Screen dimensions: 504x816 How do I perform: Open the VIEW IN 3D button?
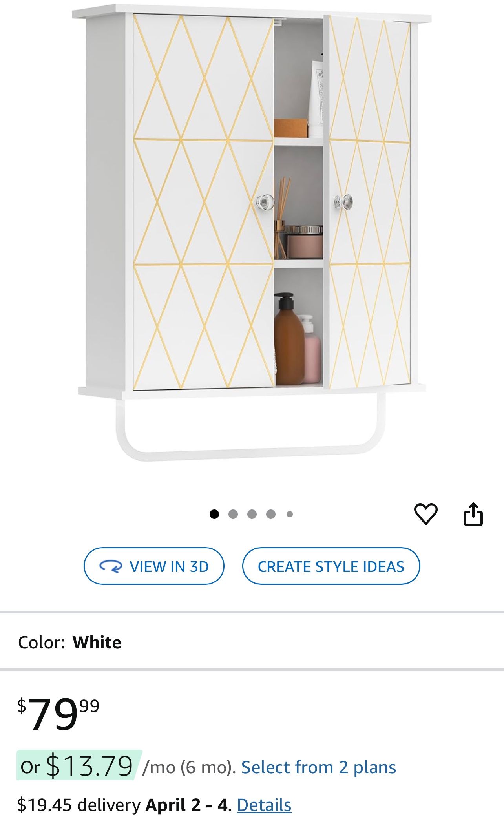pos(154,566)
